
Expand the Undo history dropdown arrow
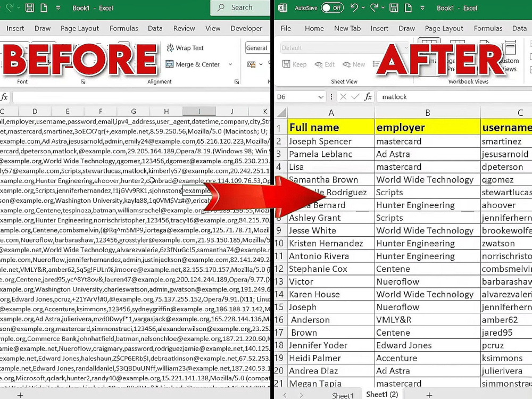(363, 8)
